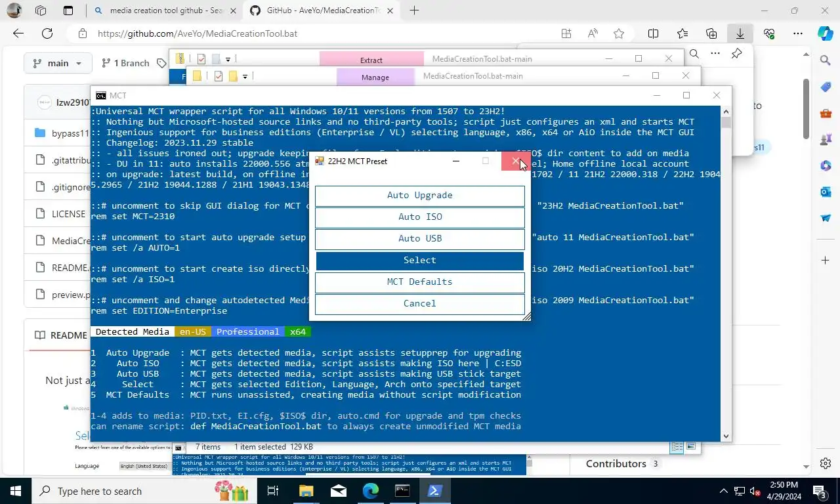Image resolution: width=840 pixels, height=504 pixels.
Task: Switch to Command Prompt taskbar icon
Action: tap(402, 491)
